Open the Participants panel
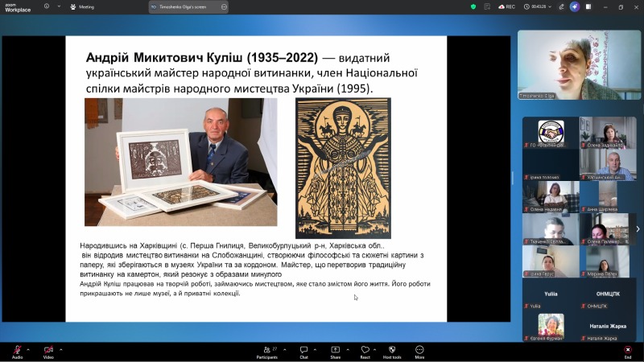Image resolution: width=644 pixels, height=362 pixels. click(x=266, y=351)
